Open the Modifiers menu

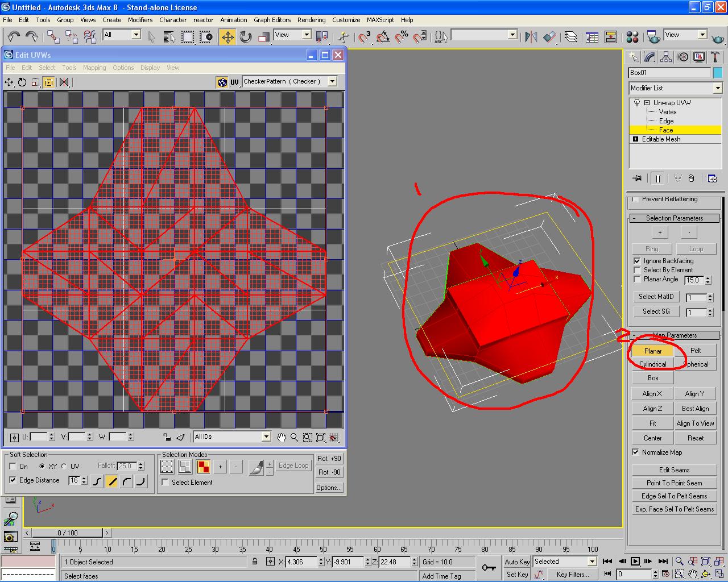[140, 20]
